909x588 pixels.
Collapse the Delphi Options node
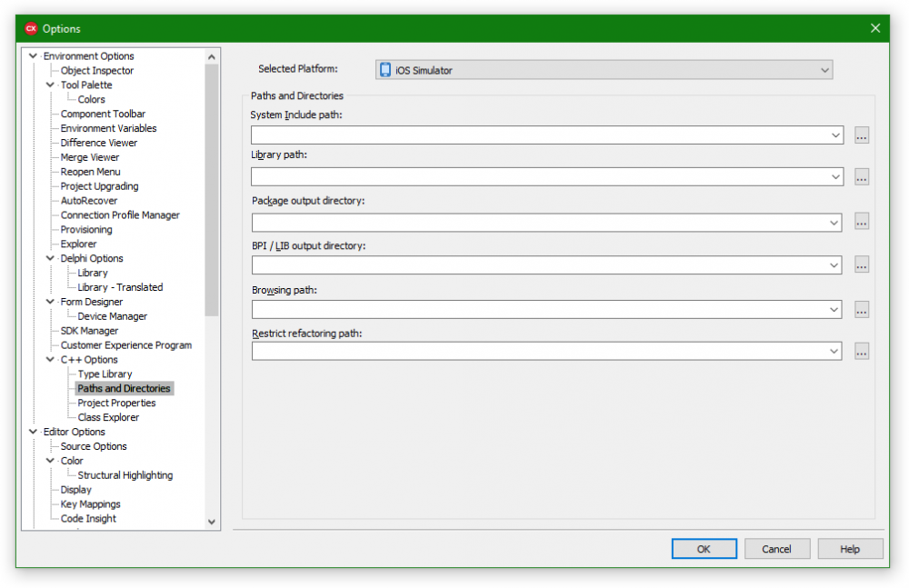click(x=50, y=258)
